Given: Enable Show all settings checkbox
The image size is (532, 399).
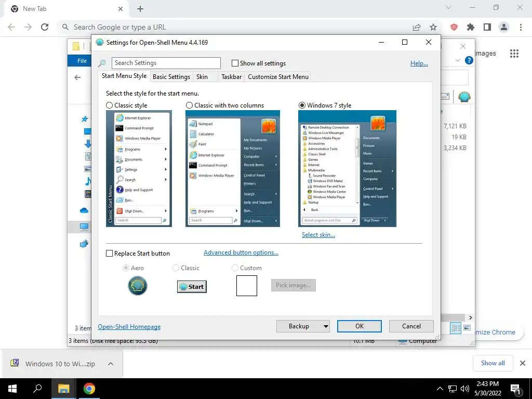Looking at the screenshot, I should pyautogui.click(x=235, y=63).
